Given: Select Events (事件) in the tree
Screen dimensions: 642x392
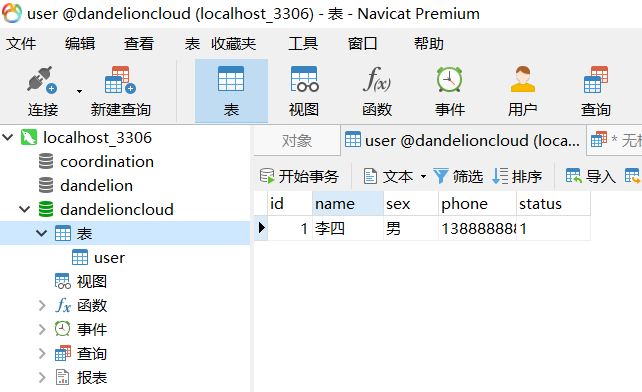Looking at the screenshot, I should coord(92,329).
